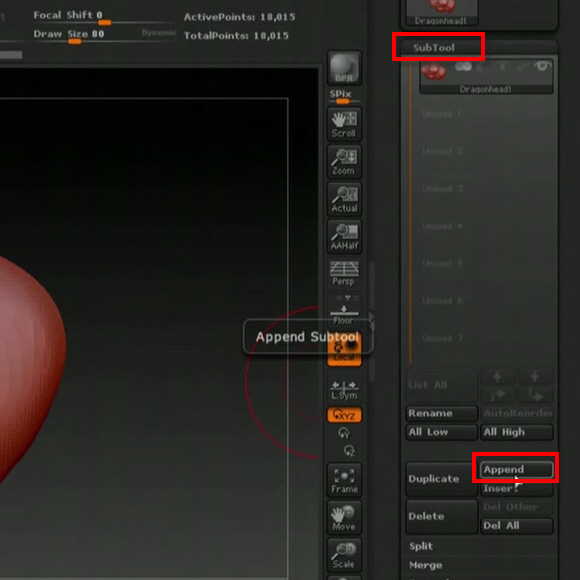Toggle Dynamic draw size
This screenshot has width=580, height=580.
click(x=158, y=33)
